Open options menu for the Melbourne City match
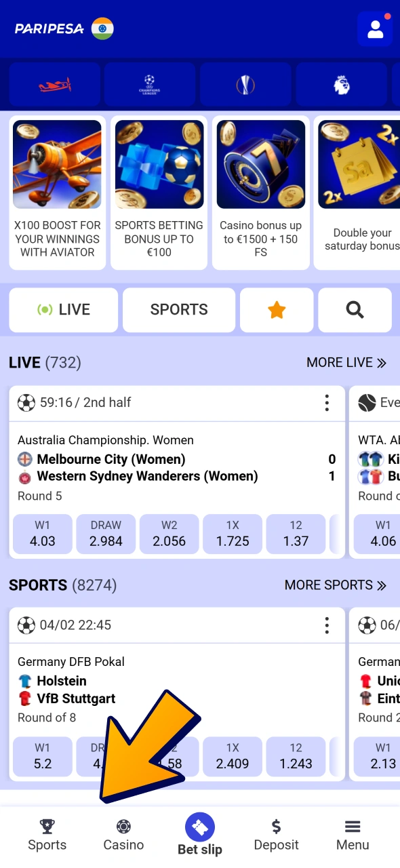Viewport: 400px width, 868px height. click(x=327, y=402)
